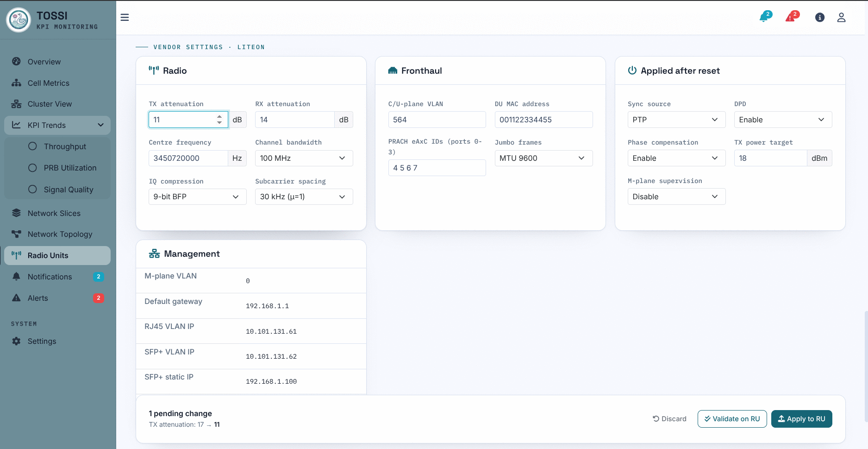Click the Overview gauge icon
Screen dimensions: 868x449
click(16, 62)
